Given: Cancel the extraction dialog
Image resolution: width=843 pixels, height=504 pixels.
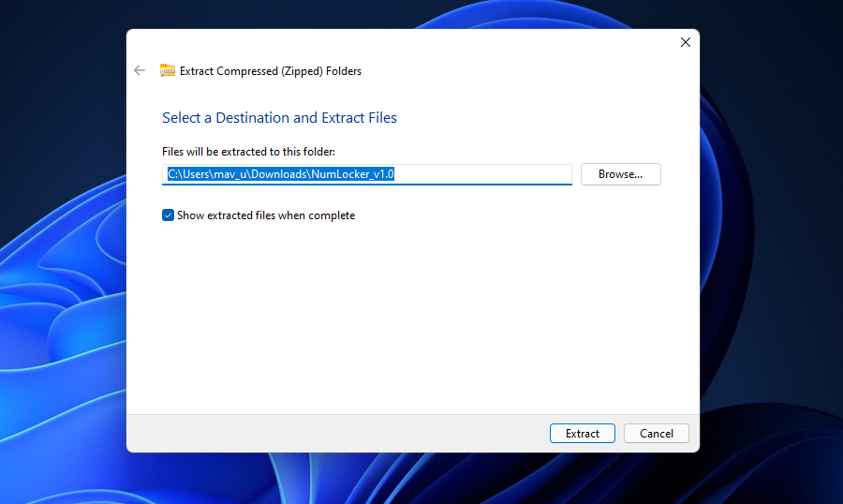Looking at the screenshot, I should [x=657, y=434].
